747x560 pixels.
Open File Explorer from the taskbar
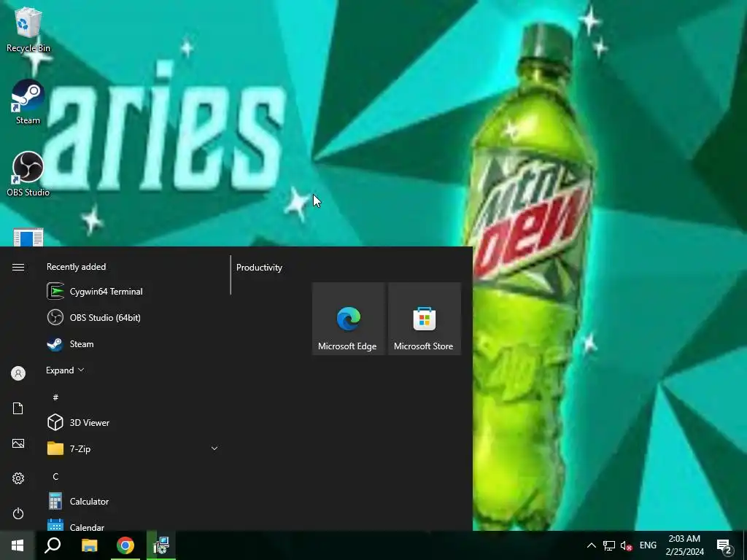point(89,545)
